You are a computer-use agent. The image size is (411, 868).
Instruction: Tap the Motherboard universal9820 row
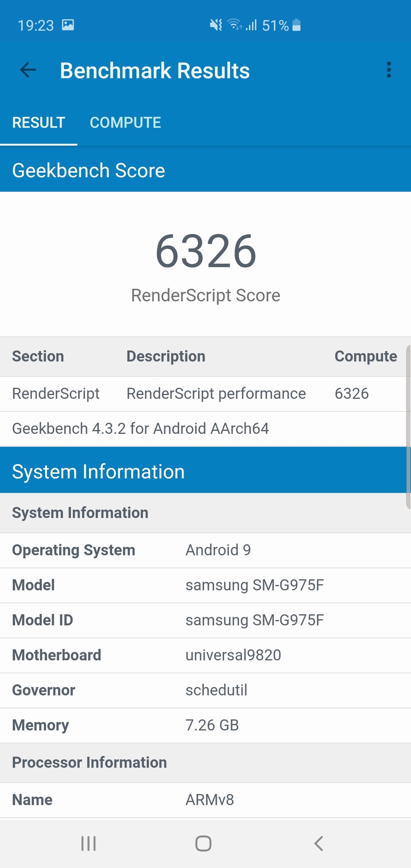(205, 655)
